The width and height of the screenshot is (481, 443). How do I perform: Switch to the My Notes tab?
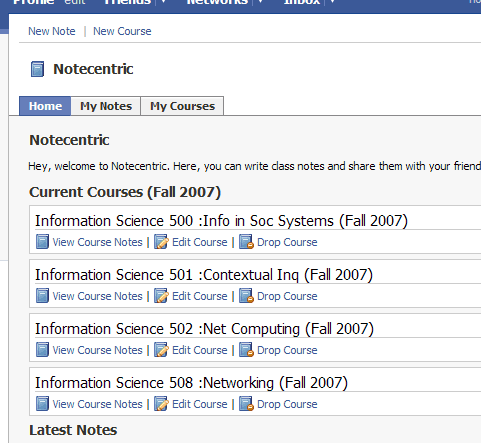click(x=106, y=106)
